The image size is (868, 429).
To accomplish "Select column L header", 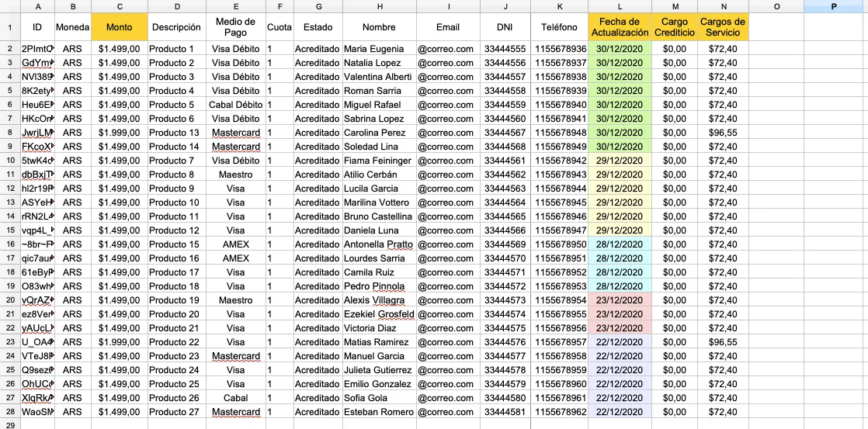I will pos(620,6).
